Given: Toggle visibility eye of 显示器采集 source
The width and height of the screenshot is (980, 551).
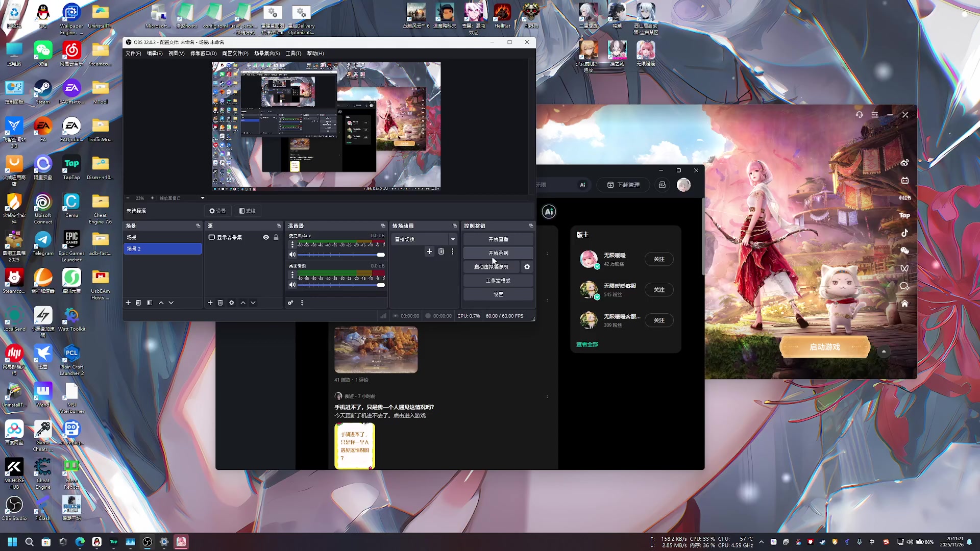Looking at the screenshot, I should click(266, 237).
